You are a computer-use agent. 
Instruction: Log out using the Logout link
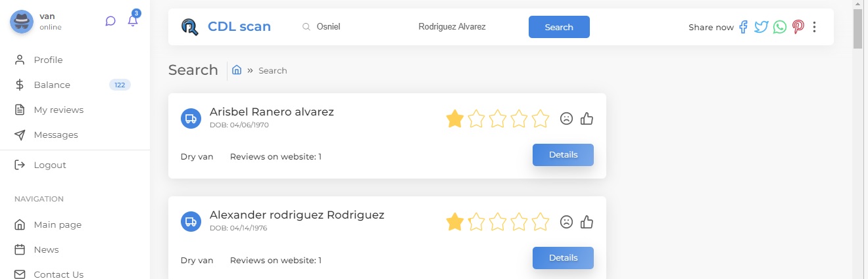pyautogui.click(x=50, y=165)
